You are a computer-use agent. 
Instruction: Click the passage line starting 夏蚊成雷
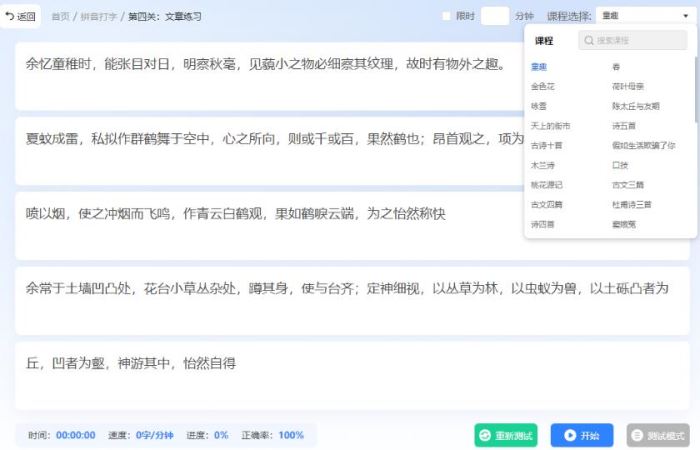[274, 139]
